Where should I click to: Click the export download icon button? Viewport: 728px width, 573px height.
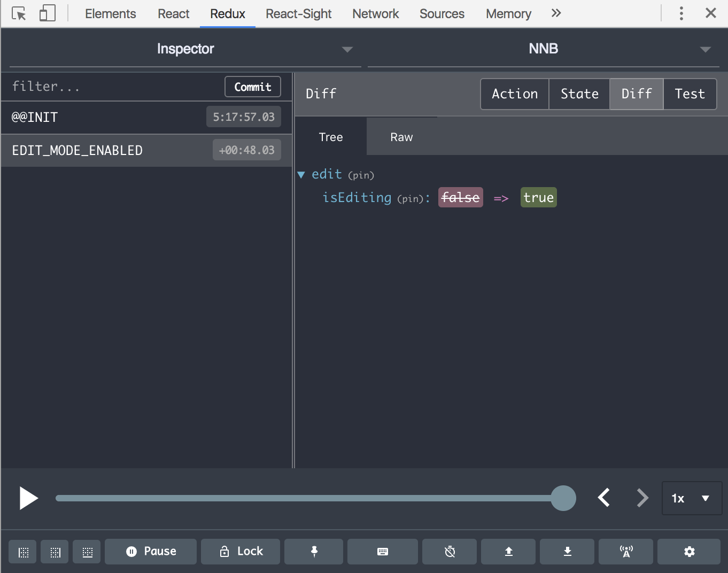pyautogui.click(x=567, y=552)
